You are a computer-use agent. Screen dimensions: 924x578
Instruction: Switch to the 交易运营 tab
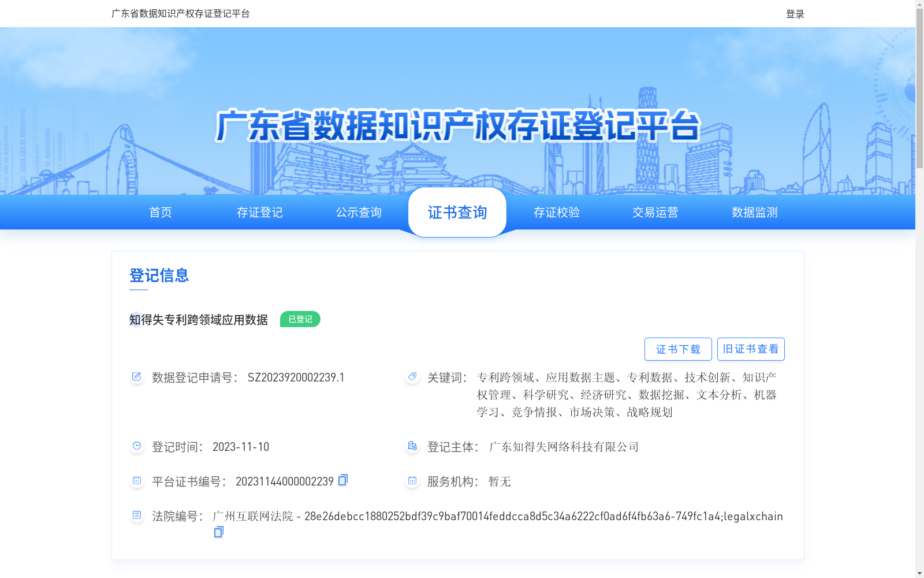655,212
